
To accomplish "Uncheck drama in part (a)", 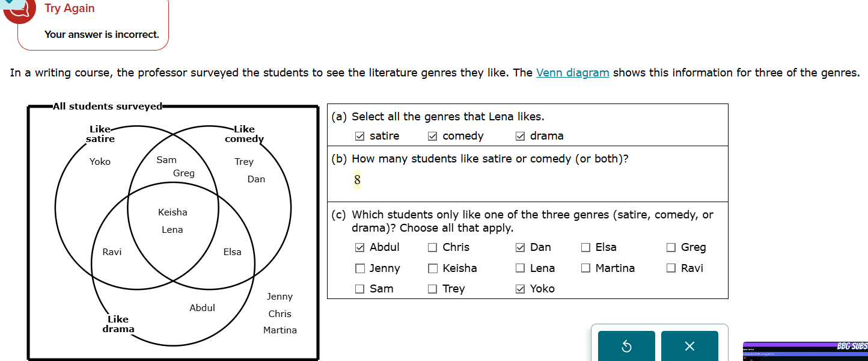I will point(520,135).
